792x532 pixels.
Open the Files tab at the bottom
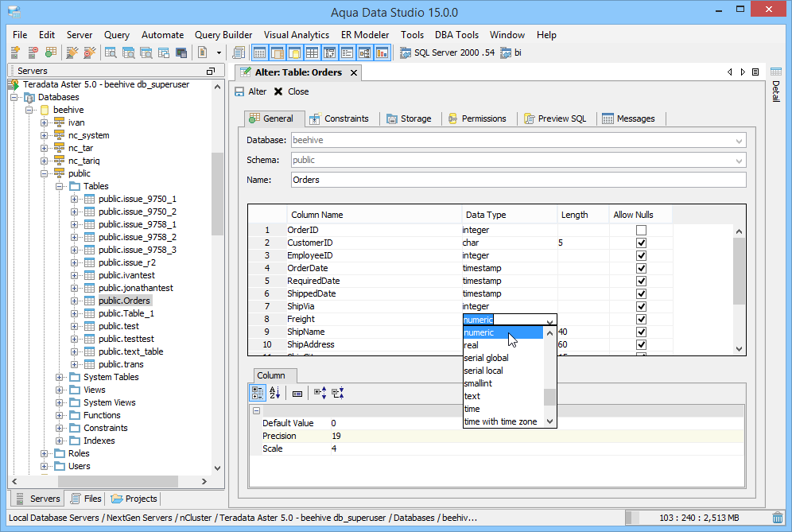click(86, 499)
